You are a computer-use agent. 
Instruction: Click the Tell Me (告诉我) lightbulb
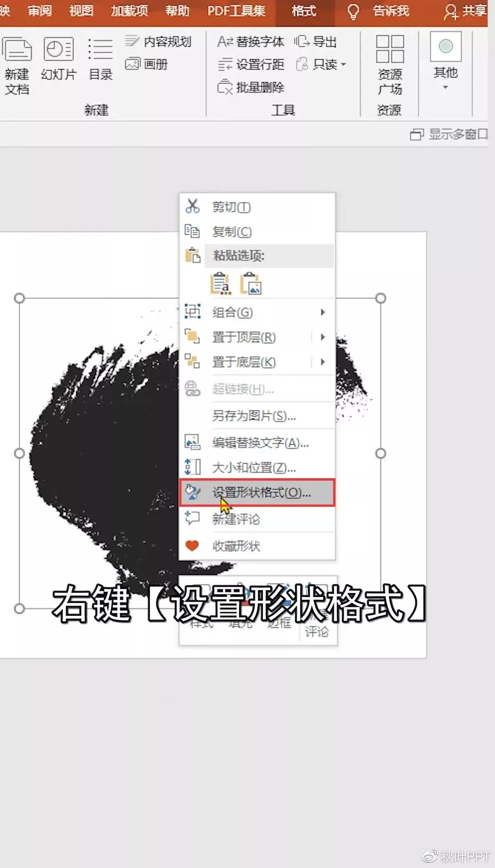[x=353, y=11]
